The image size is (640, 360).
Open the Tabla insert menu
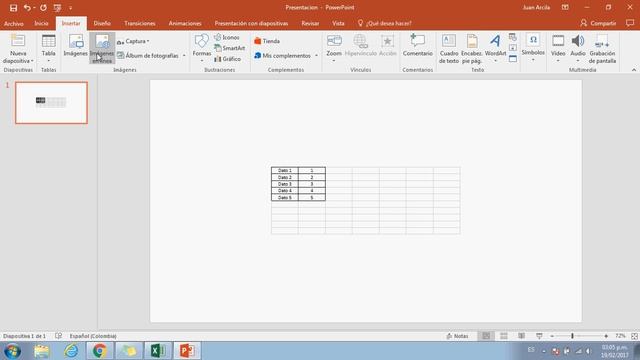(49, 49)
